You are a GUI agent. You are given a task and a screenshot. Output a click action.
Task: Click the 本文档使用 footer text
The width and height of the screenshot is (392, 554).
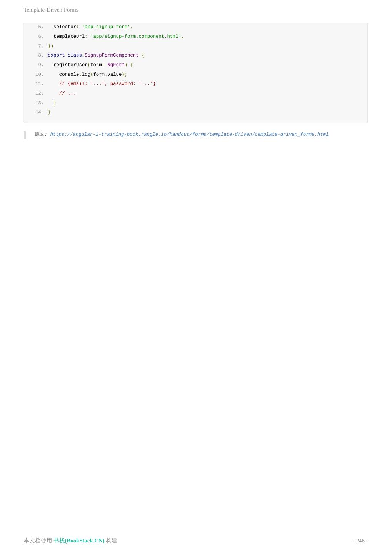(38, 541)
